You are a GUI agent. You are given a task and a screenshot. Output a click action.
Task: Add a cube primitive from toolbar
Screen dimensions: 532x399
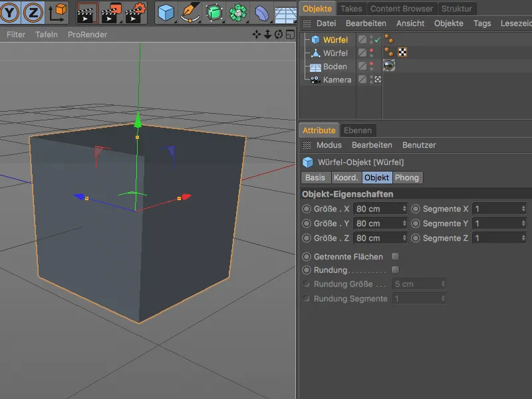pyautogui.click(x=166, y=13)
